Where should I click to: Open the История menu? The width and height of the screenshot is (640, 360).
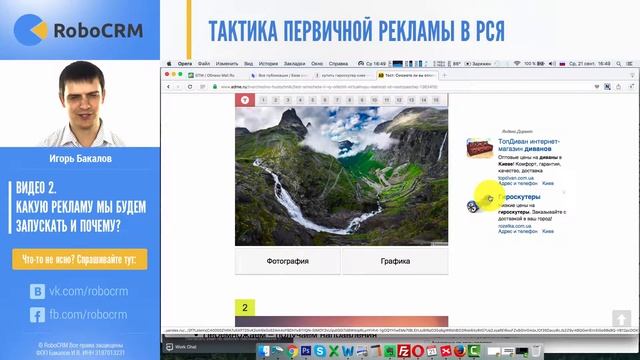coord(268,64)
